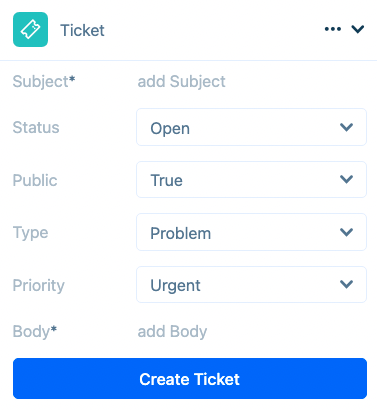Image resolution: width=377 pixels, height=410 pixels.
Task: Click the Subject field label
Action: 44,82
